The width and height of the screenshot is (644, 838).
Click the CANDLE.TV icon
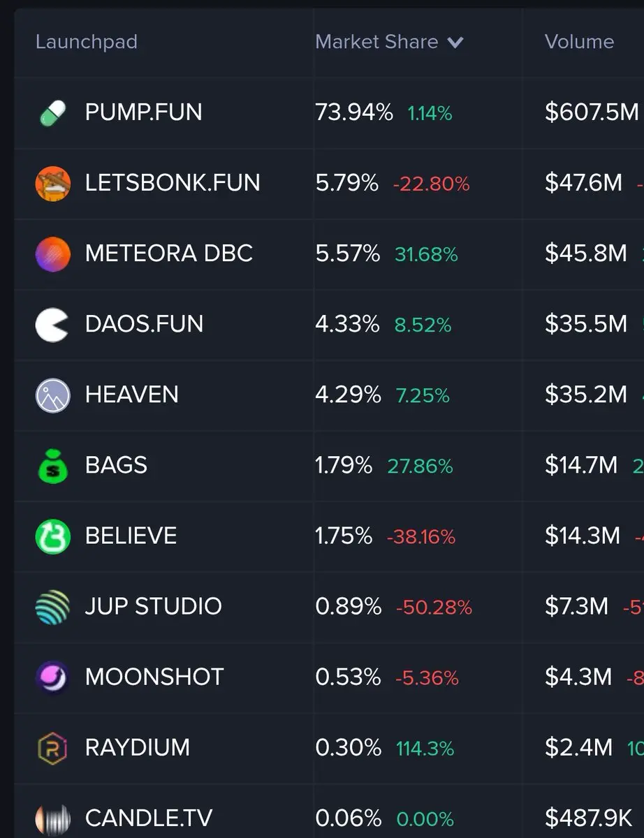53,818
